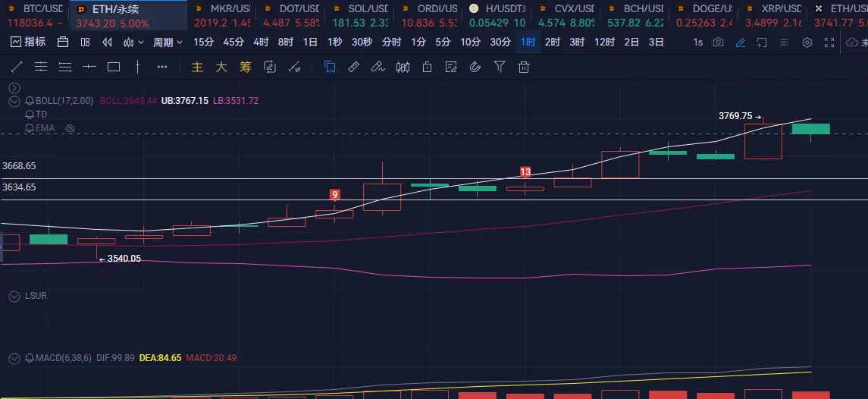Open the drawings filter funnel
The image size is (868, 399).
click(500, 67)
